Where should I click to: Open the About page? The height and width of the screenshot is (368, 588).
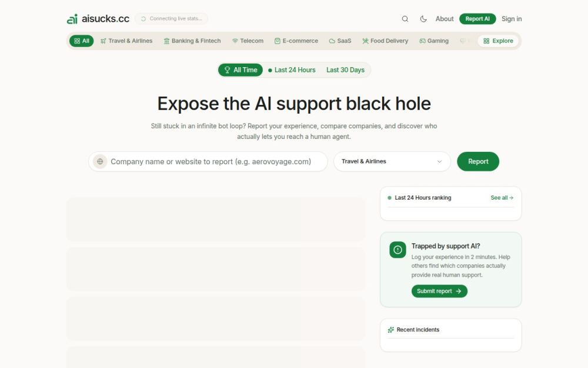(x=445, y=19)
